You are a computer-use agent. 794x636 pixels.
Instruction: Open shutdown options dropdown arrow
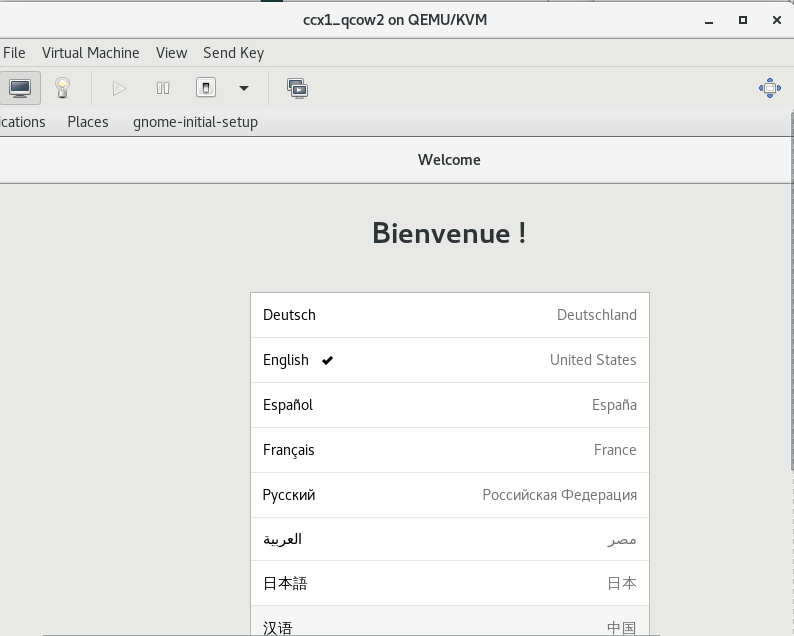(244, 88)
